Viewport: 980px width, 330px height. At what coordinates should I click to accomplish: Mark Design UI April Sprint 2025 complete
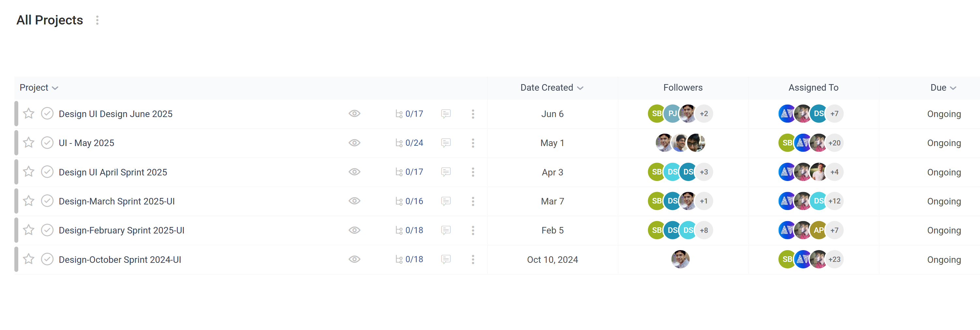pyautogui.click(x=47, y=172)
